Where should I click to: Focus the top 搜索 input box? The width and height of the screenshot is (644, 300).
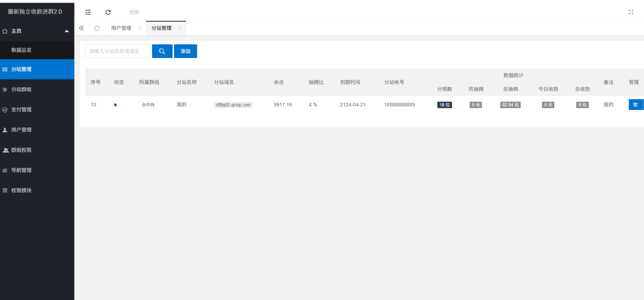coord(136,12)
